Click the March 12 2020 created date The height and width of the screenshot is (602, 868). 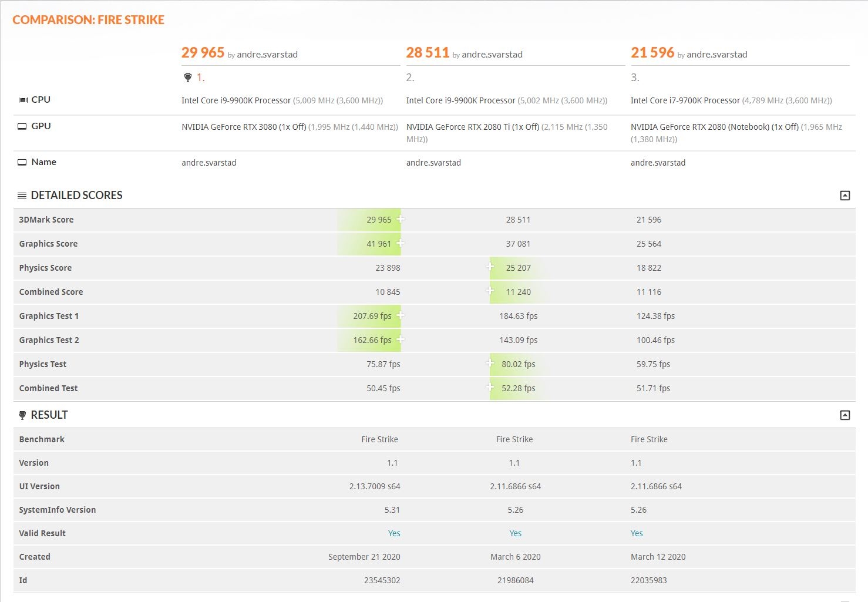(x=658, y=557)
